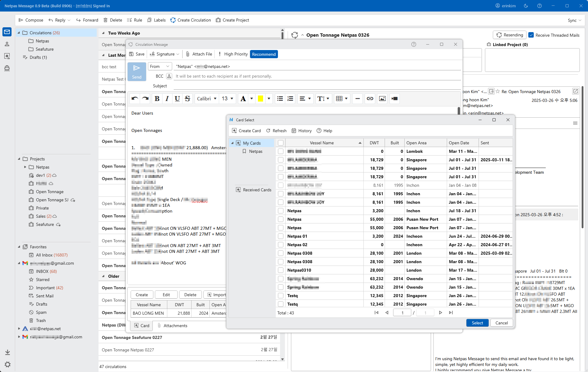Screen dimensions: 588x372
Task: Check the card row with Lombok open area
Action: (x=281, y=151)
